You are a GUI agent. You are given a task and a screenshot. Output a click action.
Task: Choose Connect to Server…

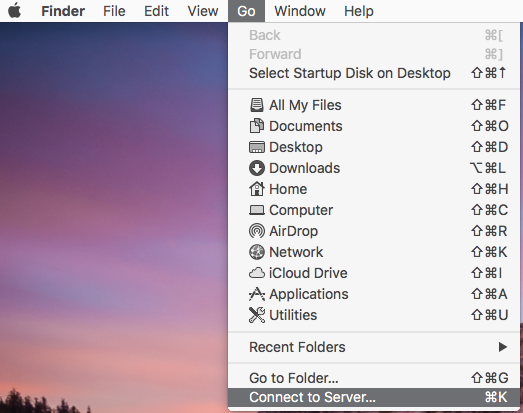(374, 397)
